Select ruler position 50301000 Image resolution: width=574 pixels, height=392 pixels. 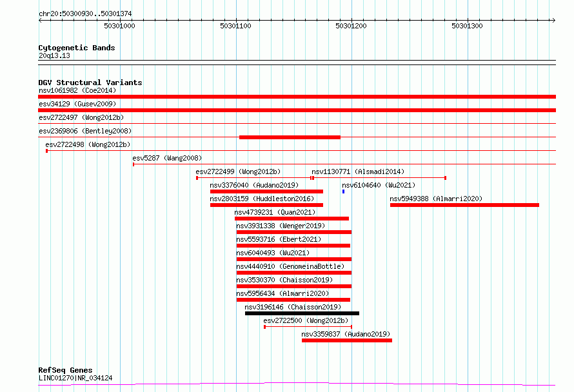[120, 26]
